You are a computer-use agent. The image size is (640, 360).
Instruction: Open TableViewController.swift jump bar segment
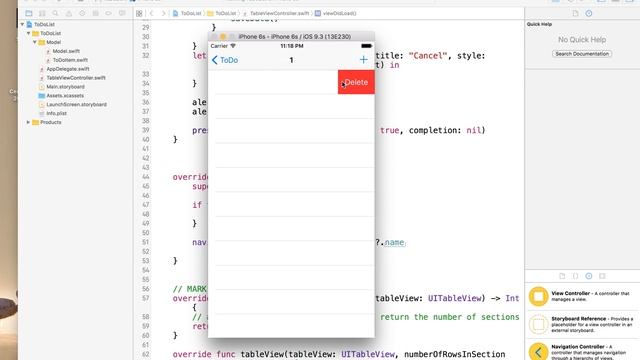pyautogui.click(x=276, y=13)
